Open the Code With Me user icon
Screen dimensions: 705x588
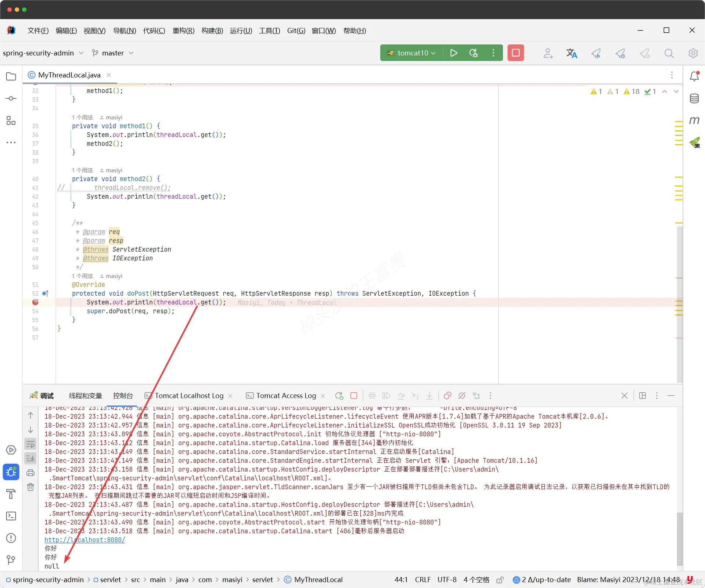pyautogui.click(x=548, y=53)
